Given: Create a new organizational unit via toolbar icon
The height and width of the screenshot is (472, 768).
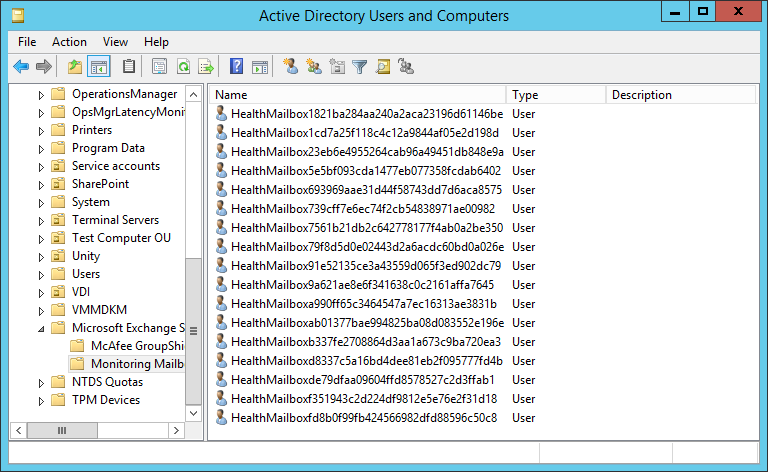Looking at the screenshot, I should coord(337,66).
